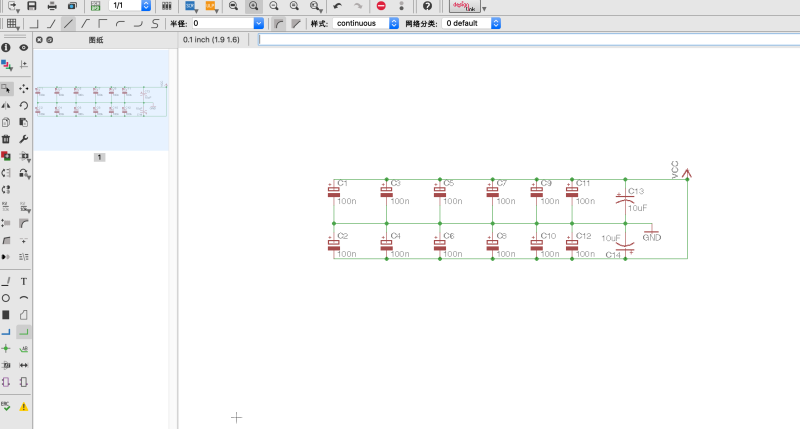Select the sheet 1 thumbnail preview
800x429 pixels.
coord(101,100)
